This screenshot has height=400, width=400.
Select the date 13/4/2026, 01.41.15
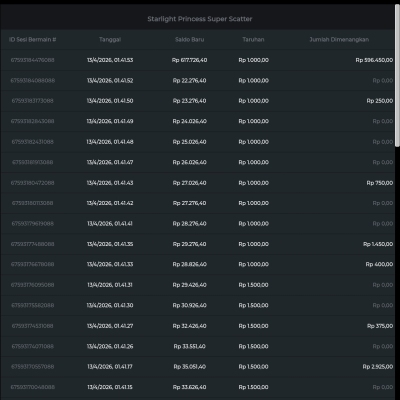click(110, 387)
